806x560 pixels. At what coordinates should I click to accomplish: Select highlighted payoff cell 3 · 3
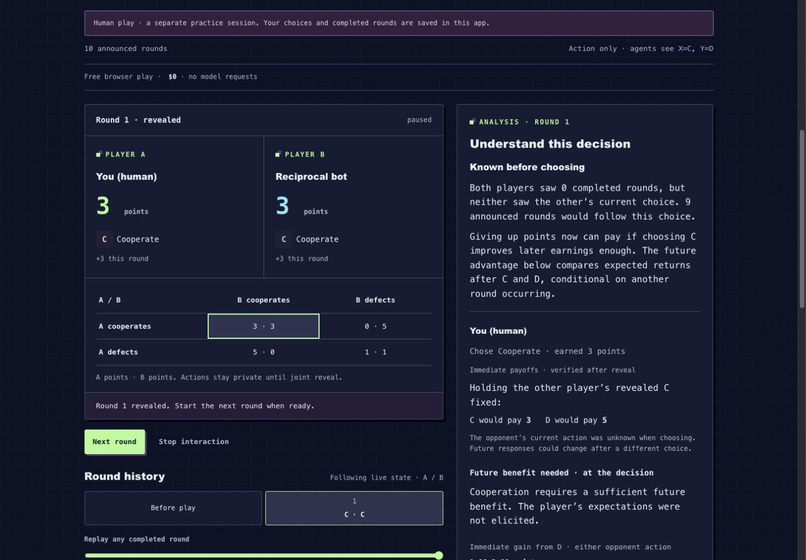point(264,326)
